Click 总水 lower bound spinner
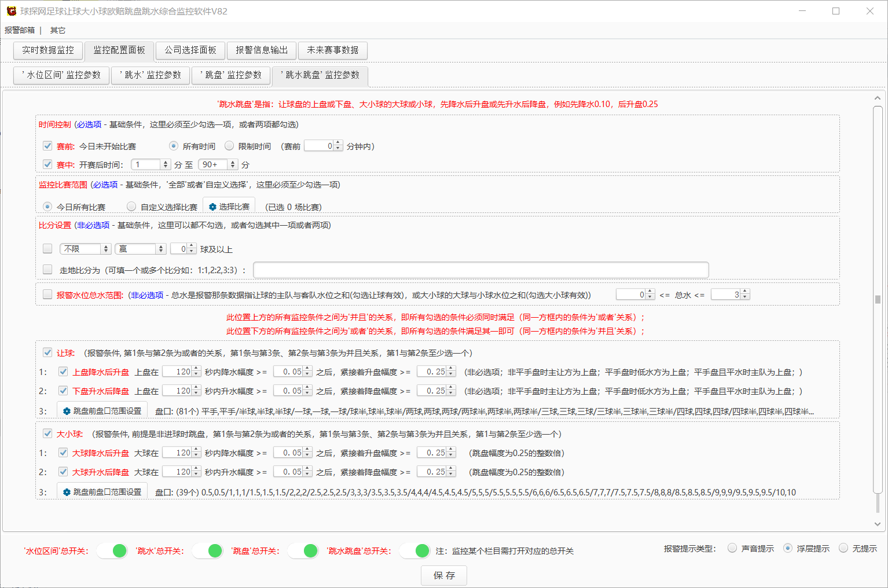This screenshot has height=588, width=888. [635, 295]
